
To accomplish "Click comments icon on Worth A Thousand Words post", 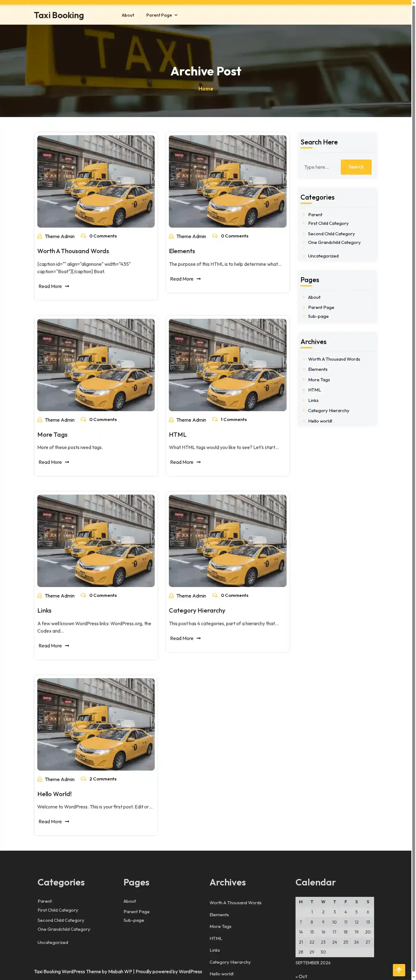I will (x=83, y=236).
